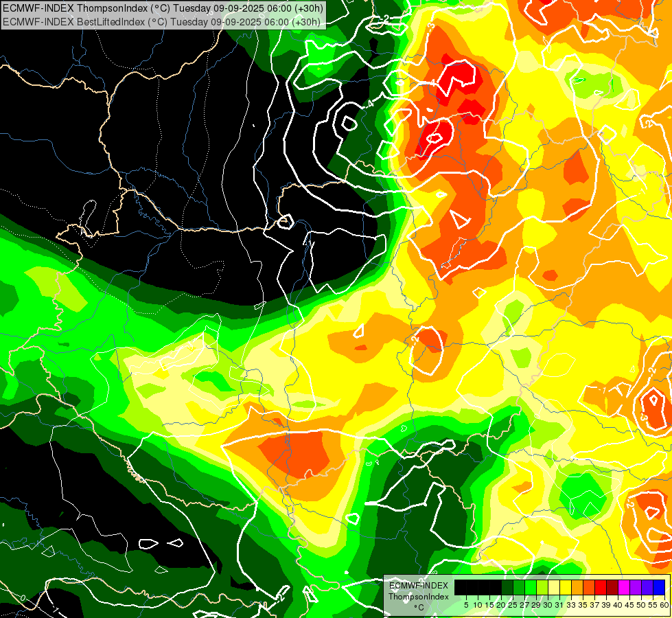Select the pure yellow legend swatch (31-33)

click(566, 587)
